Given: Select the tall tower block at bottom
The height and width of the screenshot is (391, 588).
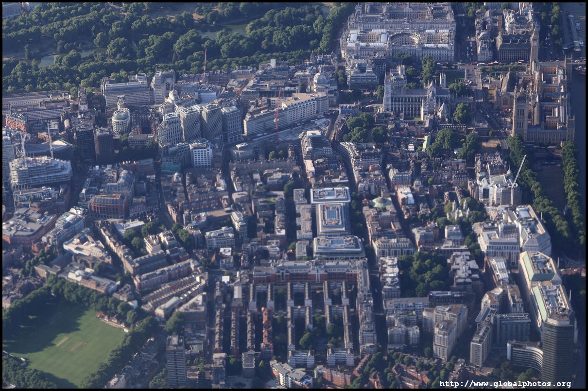Looking at the screenshot, I should [x=176, y=361].
